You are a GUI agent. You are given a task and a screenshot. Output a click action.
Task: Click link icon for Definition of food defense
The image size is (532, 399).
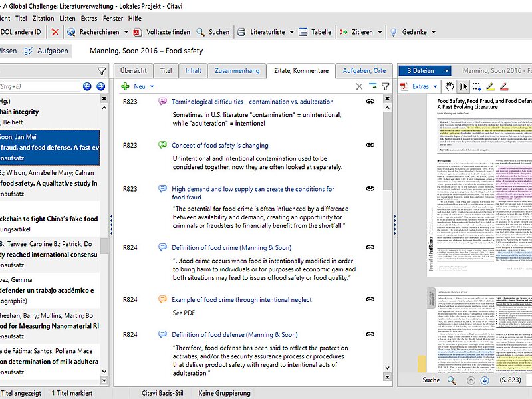370,334
